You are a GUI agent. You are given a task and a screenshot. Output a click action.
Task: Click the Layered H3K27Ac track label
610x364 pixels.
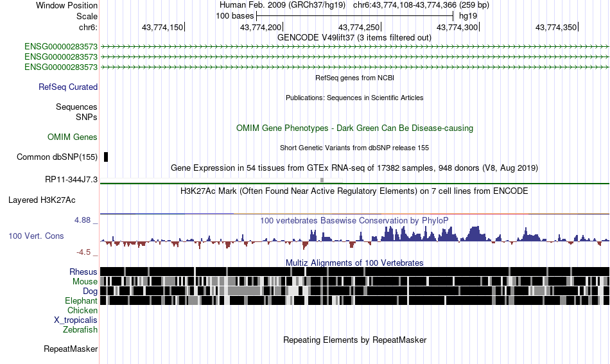(42, 200)
